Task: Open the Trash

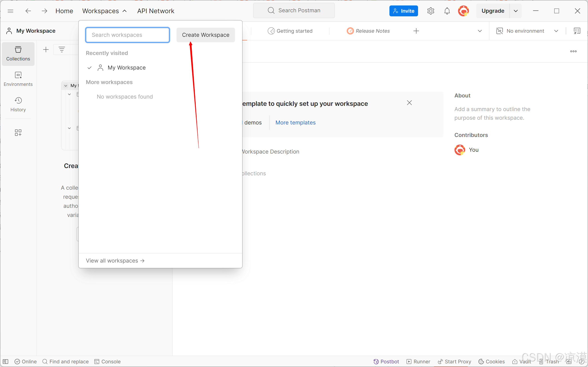Action: point(549,361)
